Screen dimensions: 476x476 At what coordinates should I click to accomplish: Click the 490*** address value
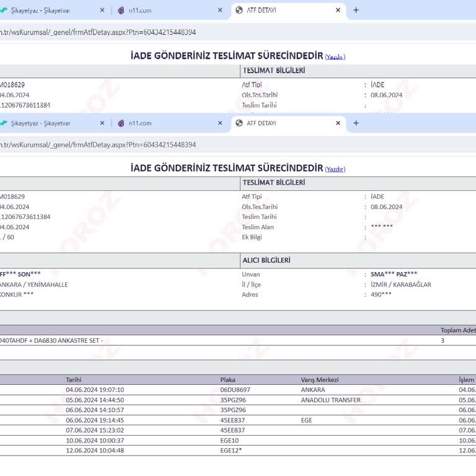click(381, 294)
